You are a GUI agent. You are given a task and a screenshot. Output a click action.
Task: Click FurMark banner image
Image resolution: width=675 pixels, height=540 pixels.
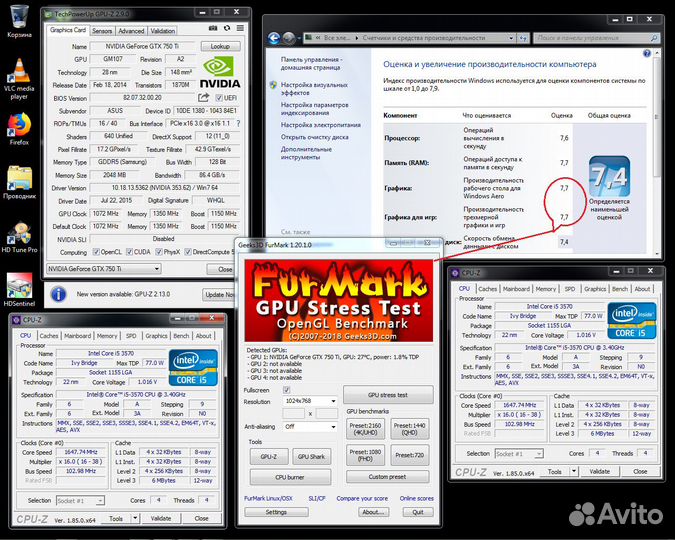339,300
